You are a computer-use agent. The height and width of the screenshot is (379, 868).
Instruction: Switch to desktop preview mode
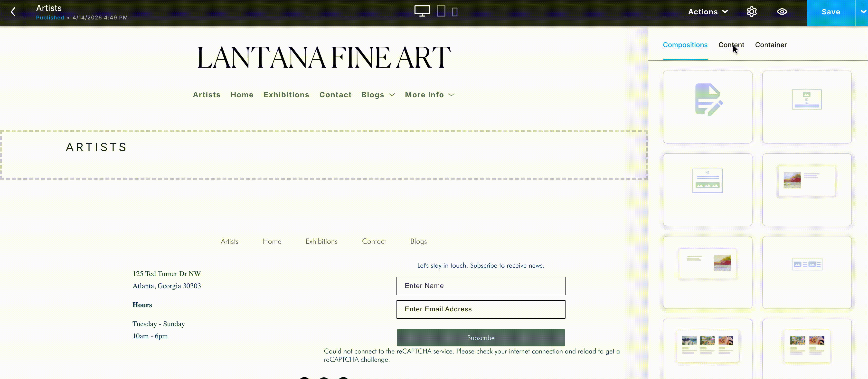(x=422, y=11)
